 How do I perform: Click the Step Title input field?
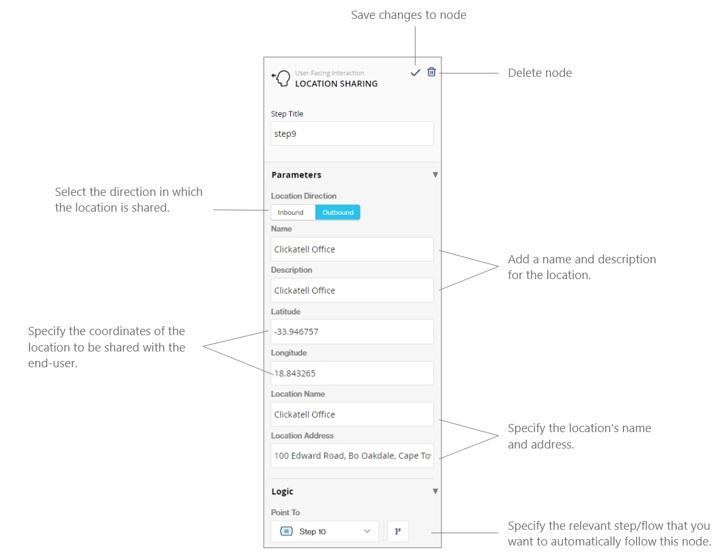(x=352, y=134)
